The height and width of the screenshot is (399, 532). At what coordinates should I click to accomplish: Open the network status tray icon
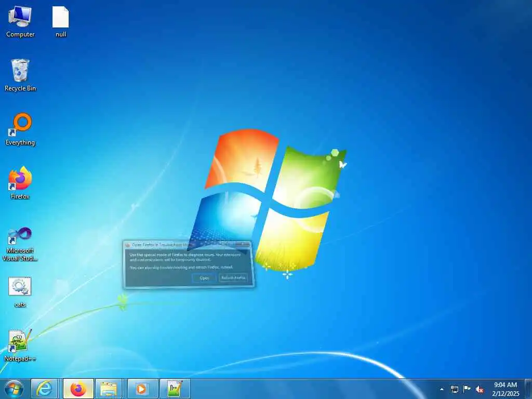pyautogui.click(x=454, y=389)
